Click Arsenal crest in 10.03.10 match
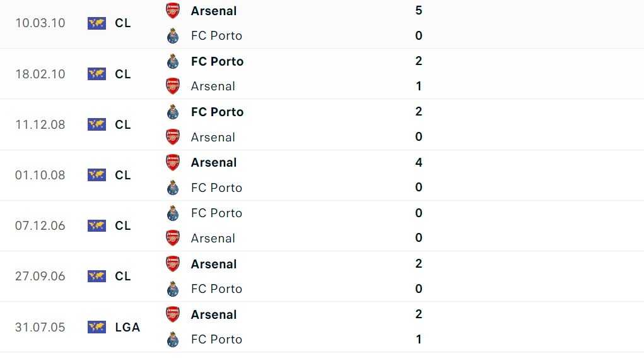Screen dimensions: 644x358 [x=173, y=11]
